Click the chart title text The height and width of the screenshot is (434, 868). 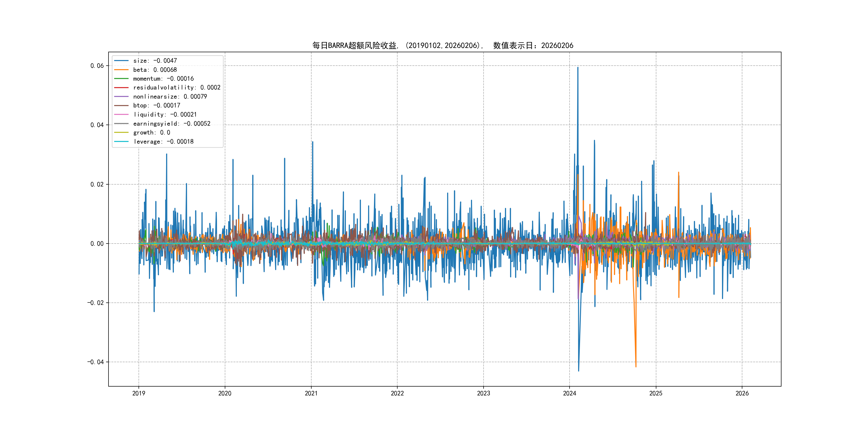pyautogui.click(x=442, y=46)
